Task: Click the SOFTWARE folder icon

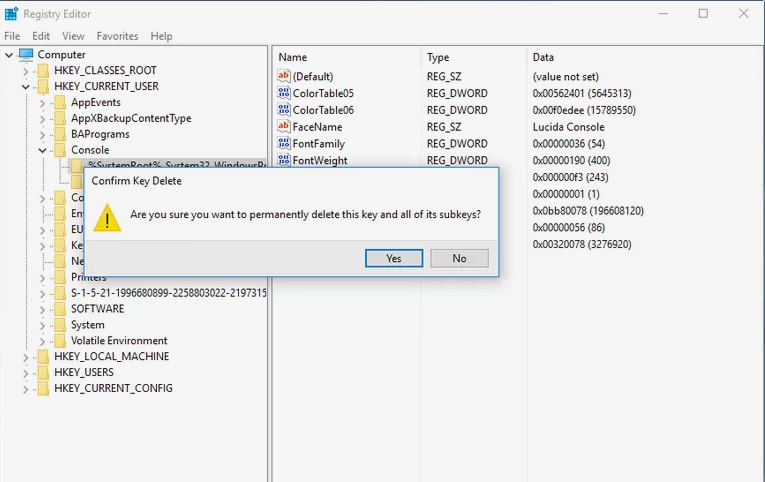Action: coord(60,309)
